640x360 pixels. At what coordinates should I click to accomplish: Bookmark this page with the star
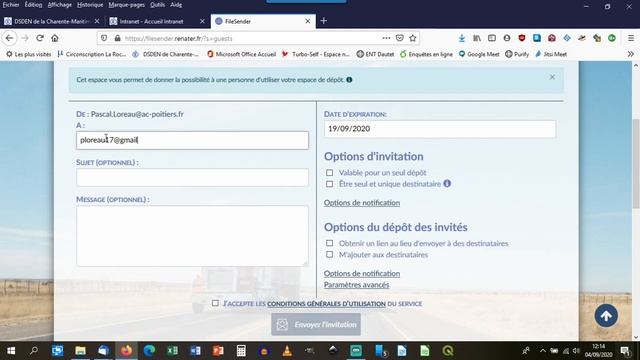(413, 38)
